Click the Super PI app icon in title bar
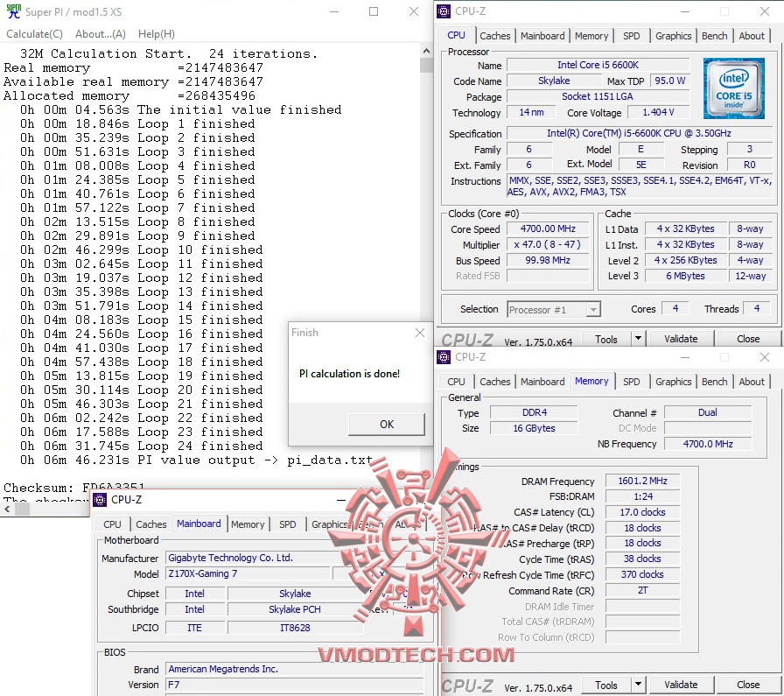This screenshot has width=784, height=696. tap(13, 11)
